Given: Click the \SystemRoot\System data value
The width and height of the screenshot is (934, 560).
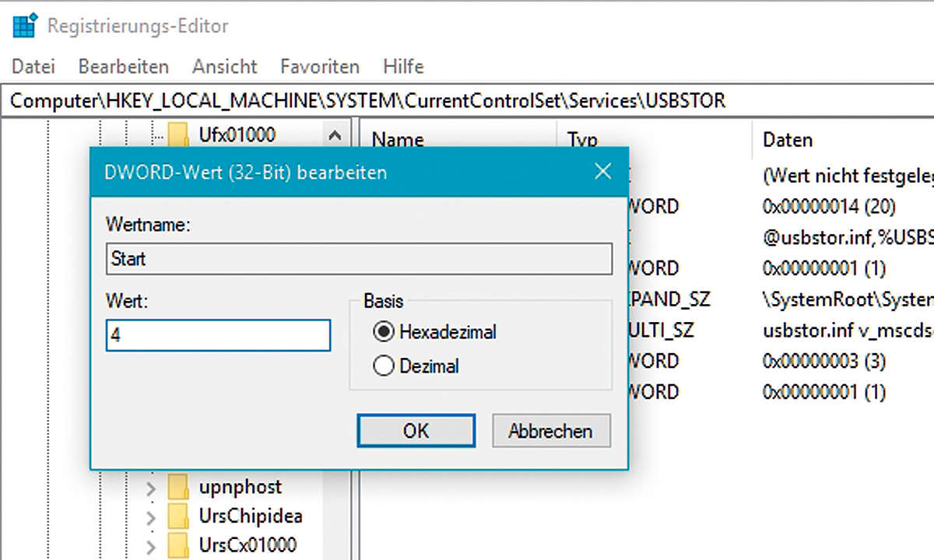Looking at the screenshot, I should pyautogui.click(x=848, y=299).
